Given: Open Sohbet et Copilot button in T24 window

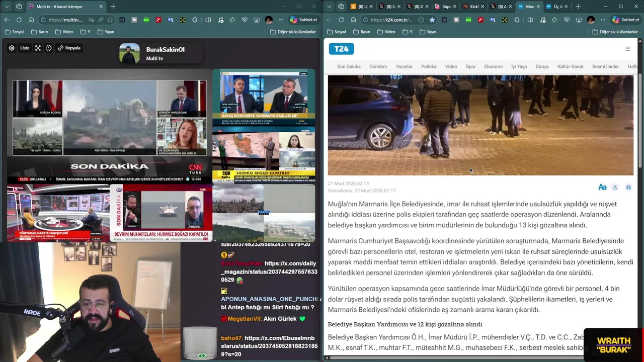Looking at the screenshot, I should click(625, 20).
